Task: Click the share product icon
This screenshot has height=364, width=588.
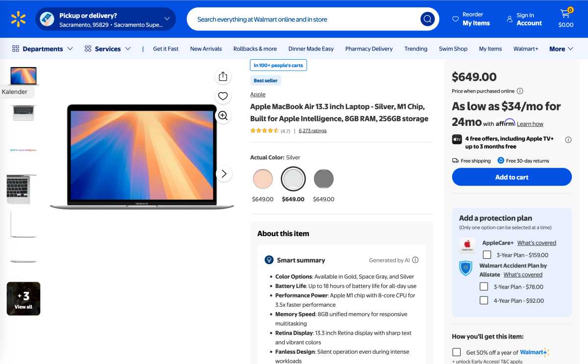Action: [x=223, y=76]
